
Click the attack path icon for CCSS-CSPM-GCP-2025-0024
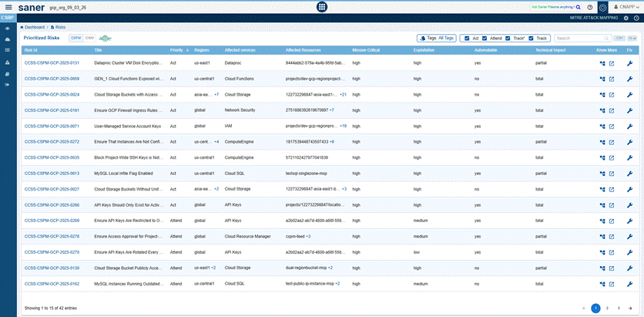point(602,95)
